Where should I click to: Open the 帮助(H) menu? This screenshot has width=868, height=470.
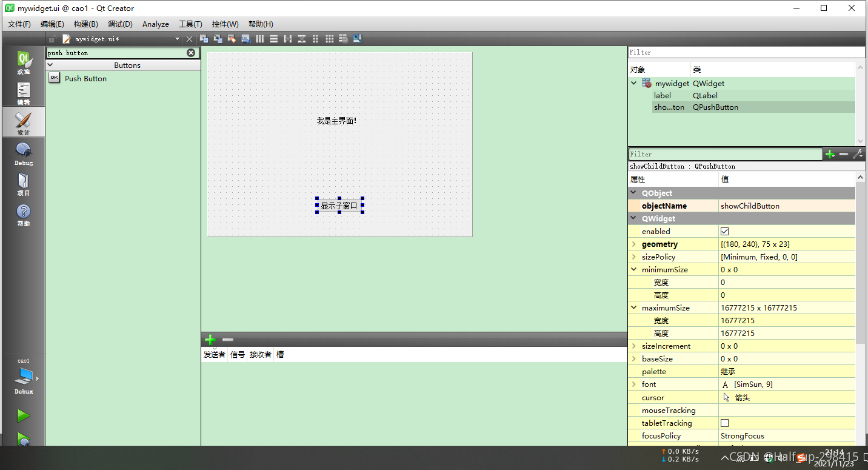(x=261, y=24)
